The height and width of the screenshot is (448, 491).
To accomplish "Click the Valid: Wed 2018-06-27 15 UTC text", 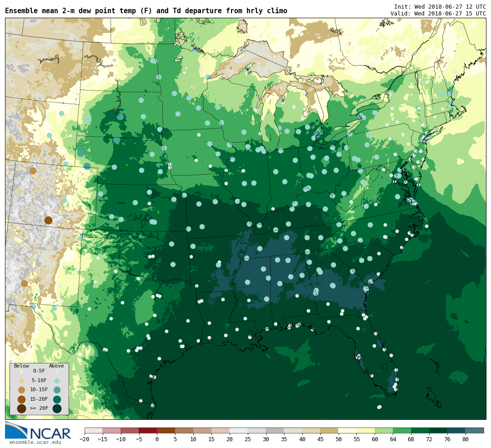I will [x=438, y=14].
